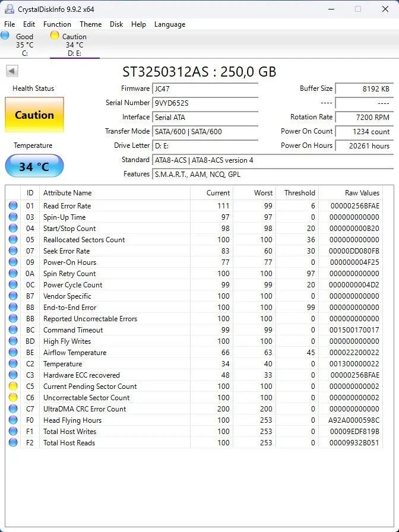Screen dimensions: 399x532
Task: Click the status dot for Reported Uncorrectable Errors
Action: [13, 319]
